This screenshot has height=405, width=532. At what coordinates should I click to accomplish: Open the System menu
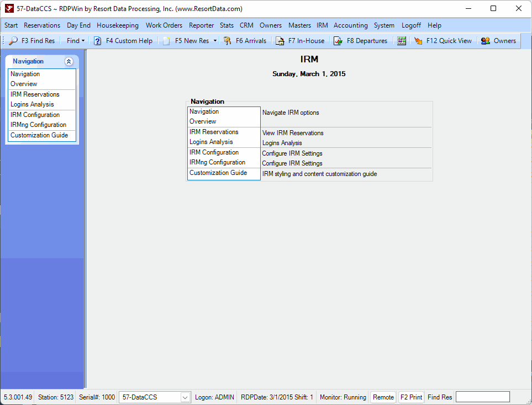click(x=384, y=25)
